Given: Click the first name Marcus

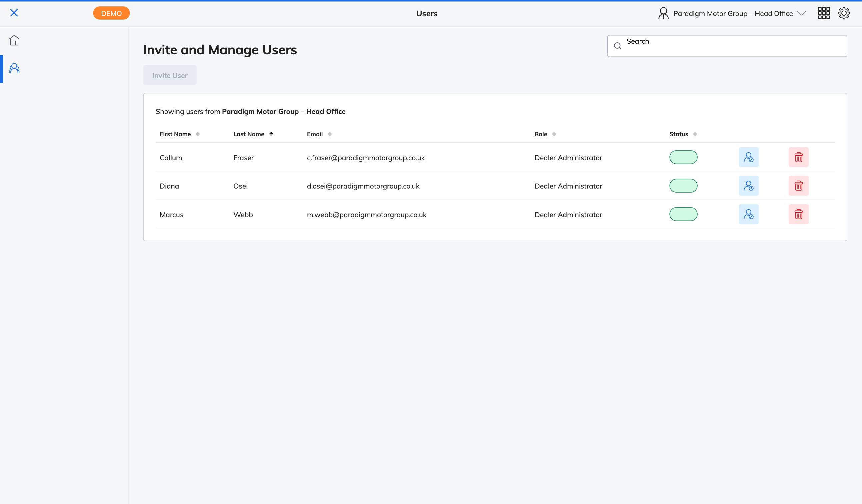Looking at the screenshot, I should [x=171, y=215].
